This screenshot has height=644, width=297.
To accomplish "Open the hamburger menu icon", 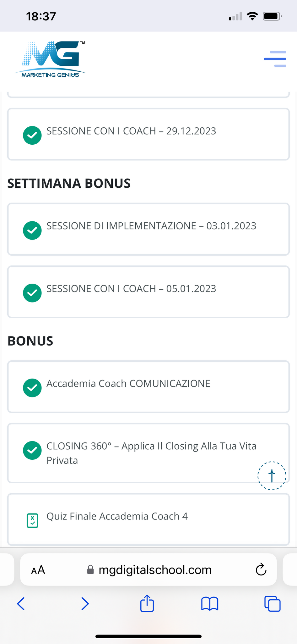I will pyautogui.click(x=275, y=59).
